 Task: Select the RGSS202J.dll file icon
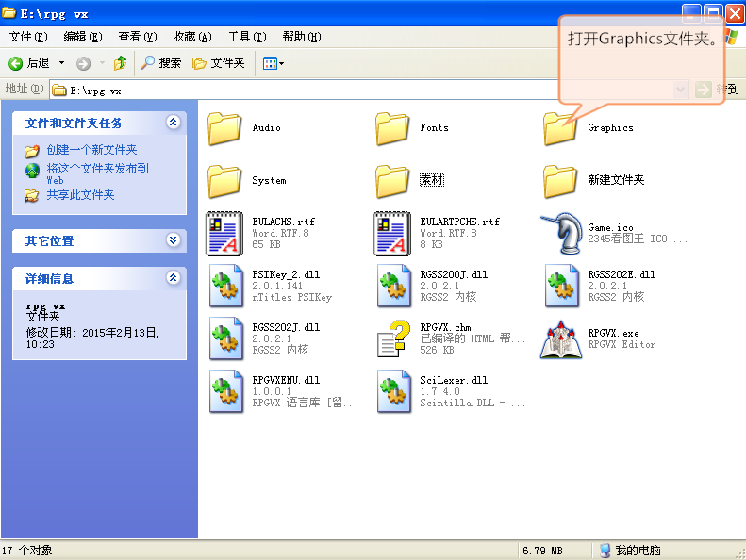[x=226, y=338]
